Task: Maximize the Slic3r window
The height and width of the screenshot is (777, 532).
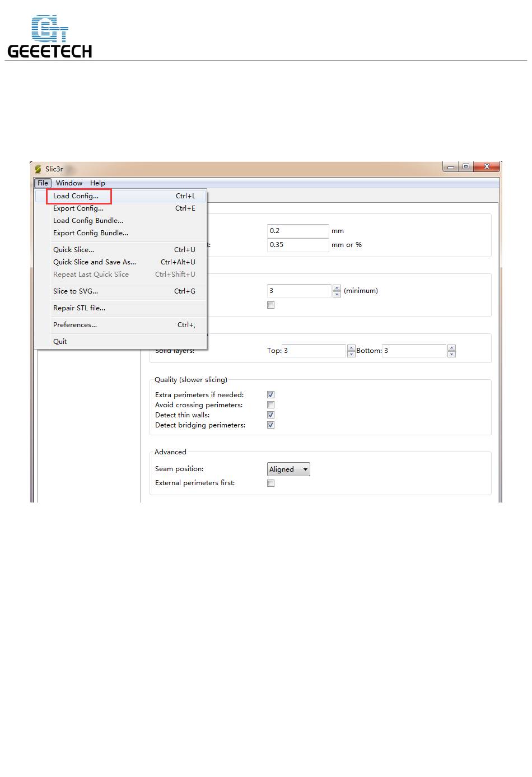Action: point(466,166)
